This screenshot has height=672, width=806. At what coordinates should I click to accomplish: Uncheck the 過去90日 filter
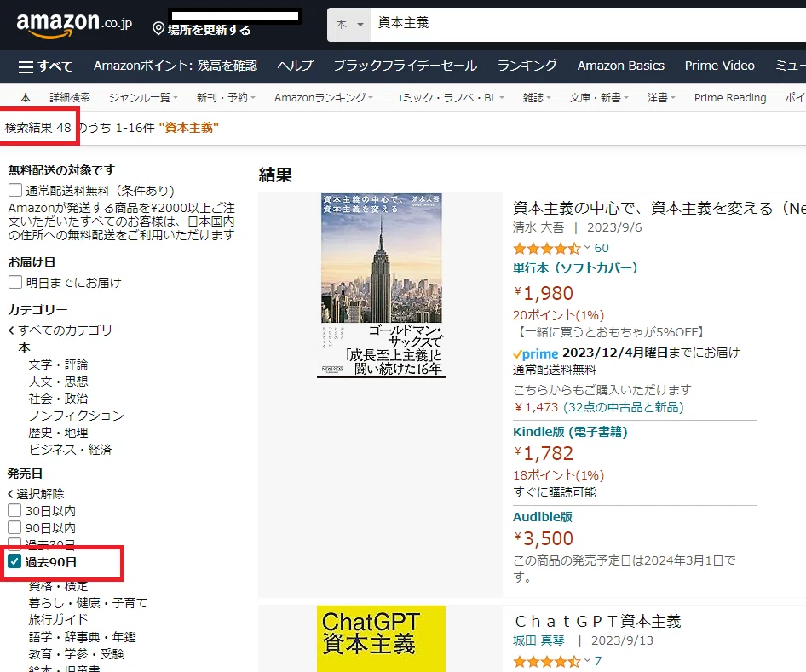pos(14,561)
